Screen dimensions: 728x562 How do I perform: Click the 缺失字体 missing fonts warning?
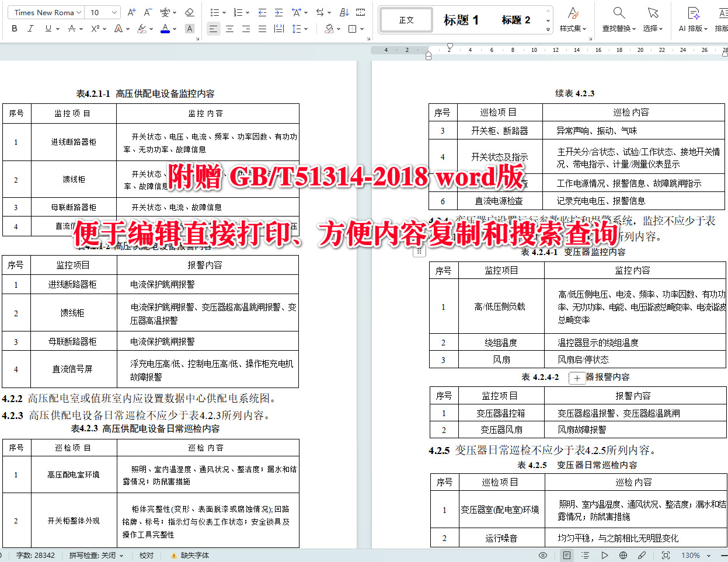point(190,555)
